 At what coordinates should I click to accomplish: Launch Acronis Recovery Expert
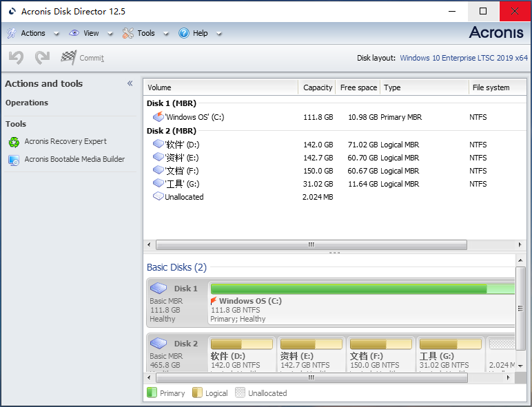(65, 141)
